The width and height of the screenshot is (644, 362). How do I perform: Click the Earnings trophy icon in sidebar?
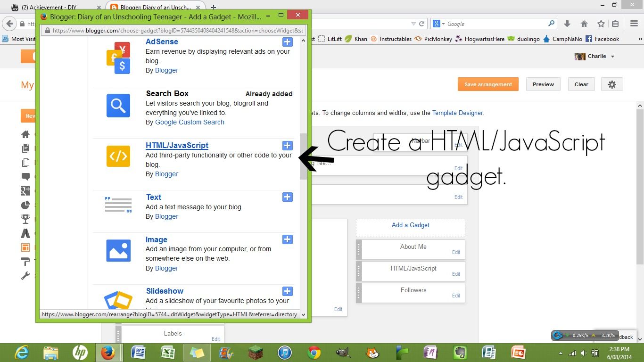point(25,219)
